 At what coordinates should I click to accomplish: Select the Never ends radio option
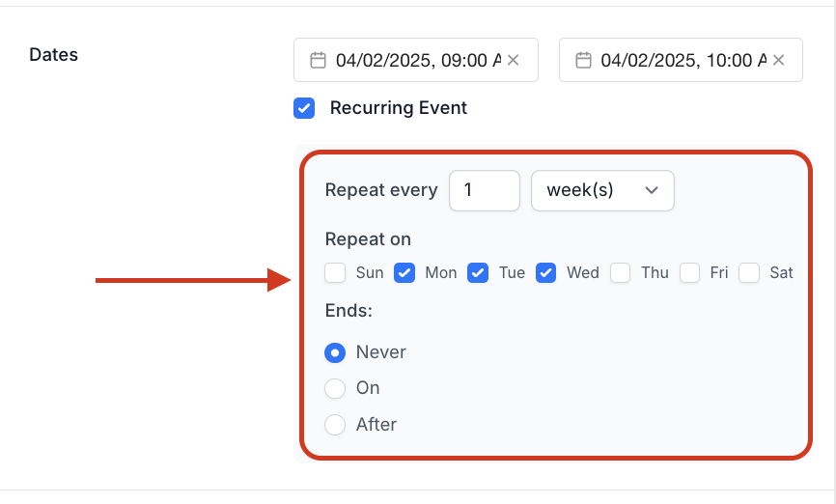pos(335,352)
